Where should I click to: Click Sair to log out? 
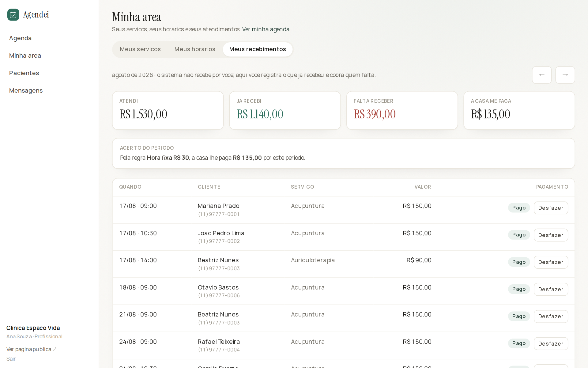(x=11, y=358)
